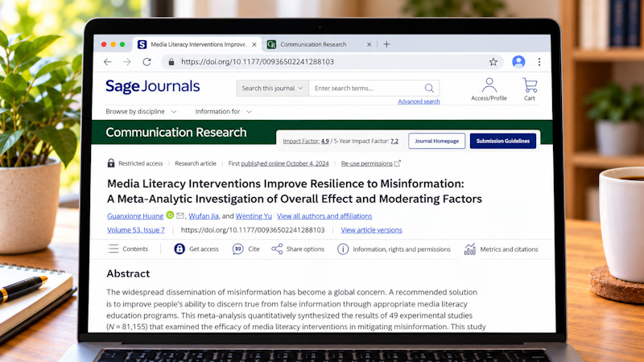The width and height of the screenshot is (644, 362).
Task: Click the green ORCID icon beside Guanxiong Huang
Action: [x=170, y=215]
